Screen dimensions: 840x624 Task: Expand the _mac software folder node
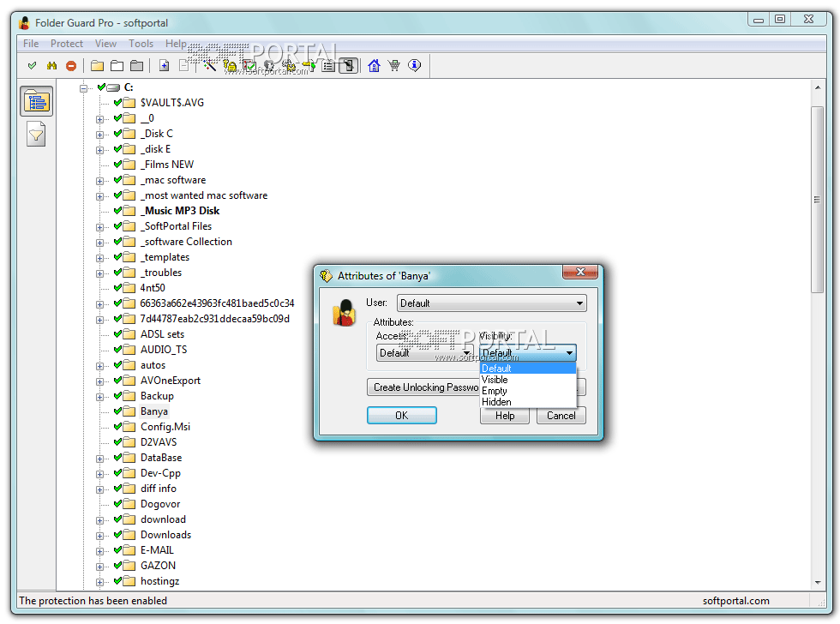tap(99, 181)
